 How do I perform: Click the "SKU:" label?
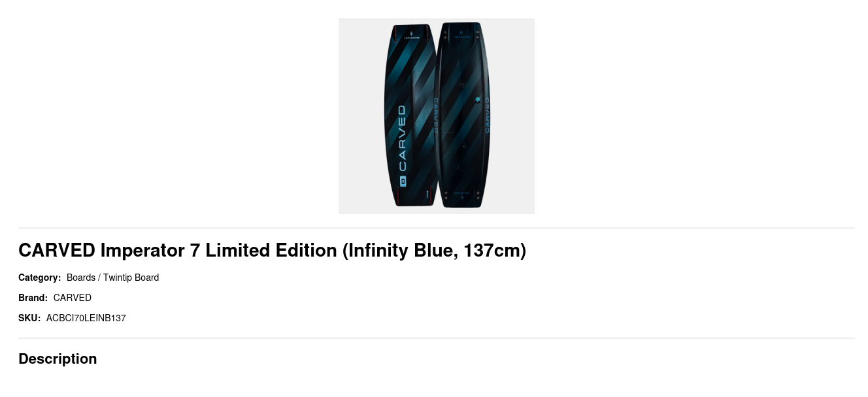pyautogui.click(x=29, y=318)
